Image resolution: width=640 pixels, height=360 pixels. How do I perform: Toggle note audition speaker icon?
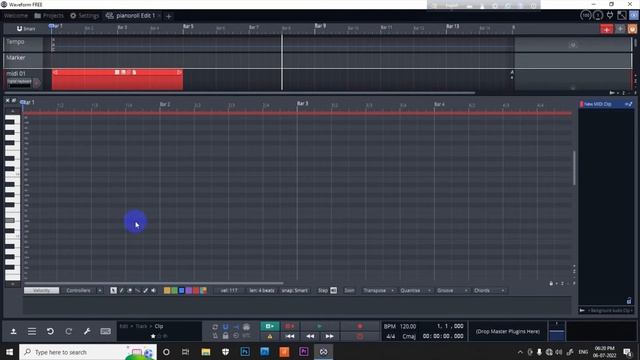(x=153, y=291)
